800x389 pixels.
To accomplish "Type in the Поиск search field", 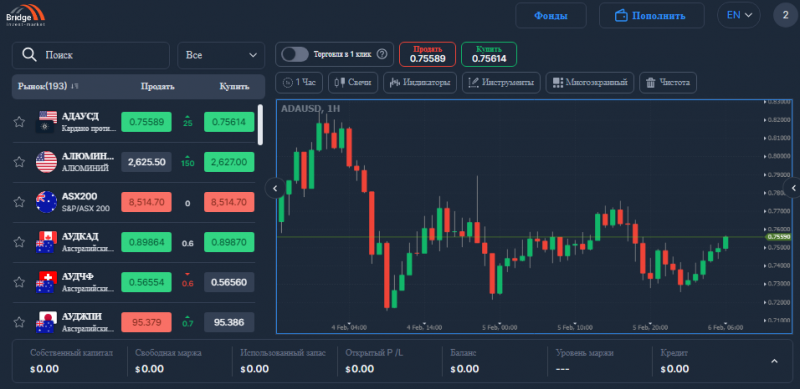I will pos(91,55).
